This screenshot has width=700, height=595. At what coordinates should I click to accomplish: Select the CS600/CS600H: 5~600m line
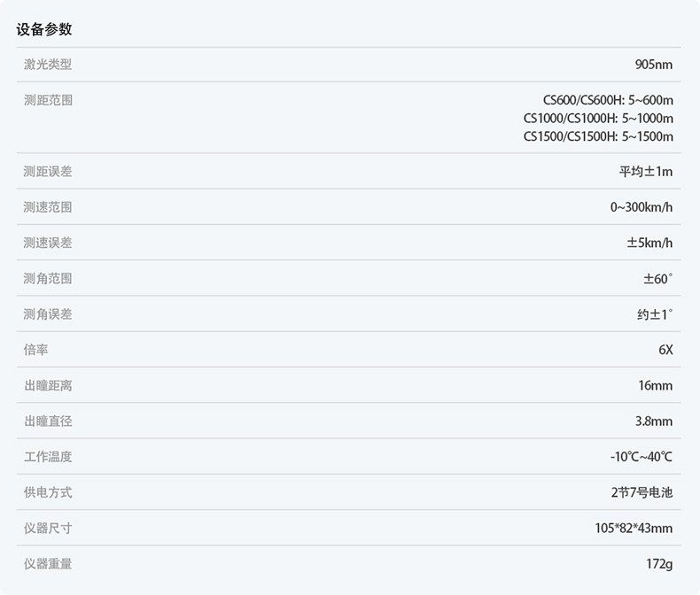click(x=608, y=100)
